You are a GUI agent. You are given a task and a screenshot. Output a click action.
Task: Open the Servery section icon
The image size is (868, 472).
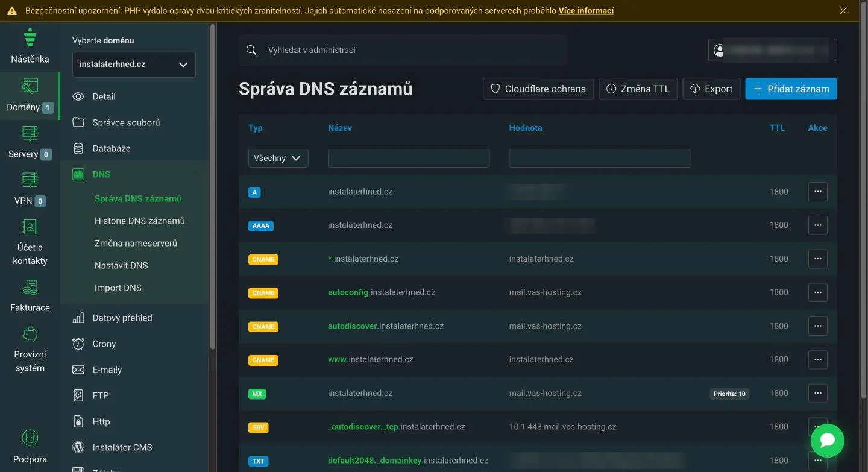[x=30, y=133]
